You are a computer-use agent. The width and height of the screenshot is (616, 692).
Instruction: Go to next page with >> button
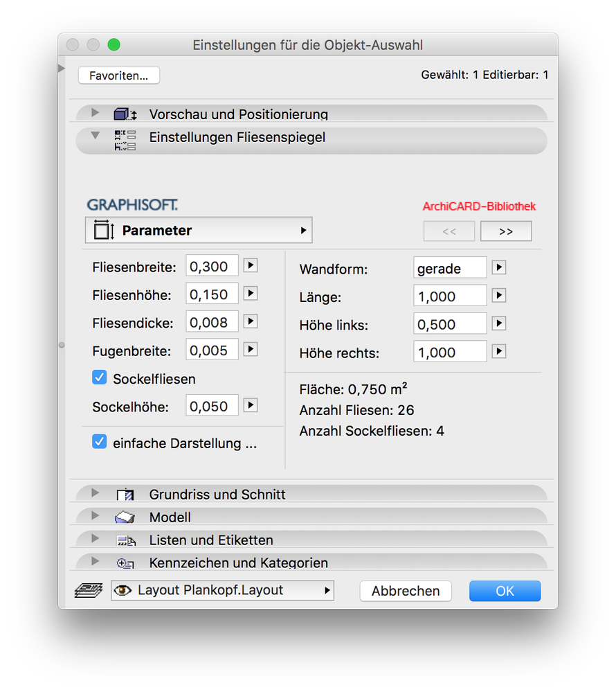506,231
